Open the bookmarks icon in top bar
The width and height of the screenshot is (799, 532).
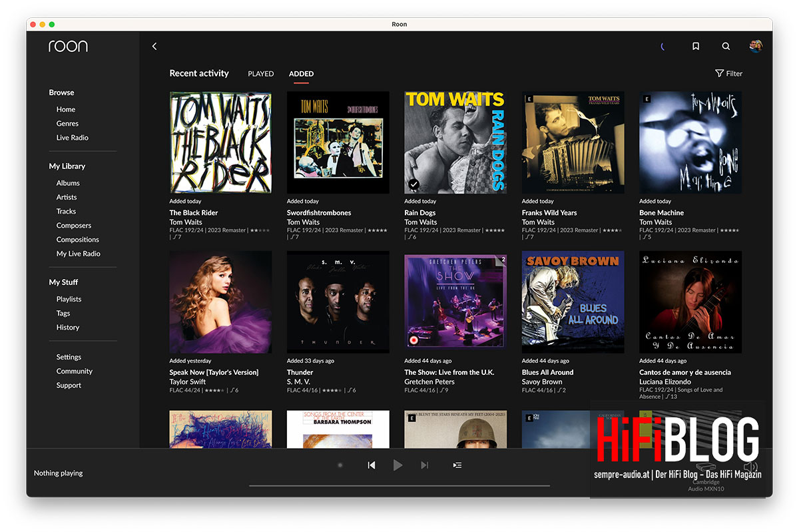click(695, 47)
